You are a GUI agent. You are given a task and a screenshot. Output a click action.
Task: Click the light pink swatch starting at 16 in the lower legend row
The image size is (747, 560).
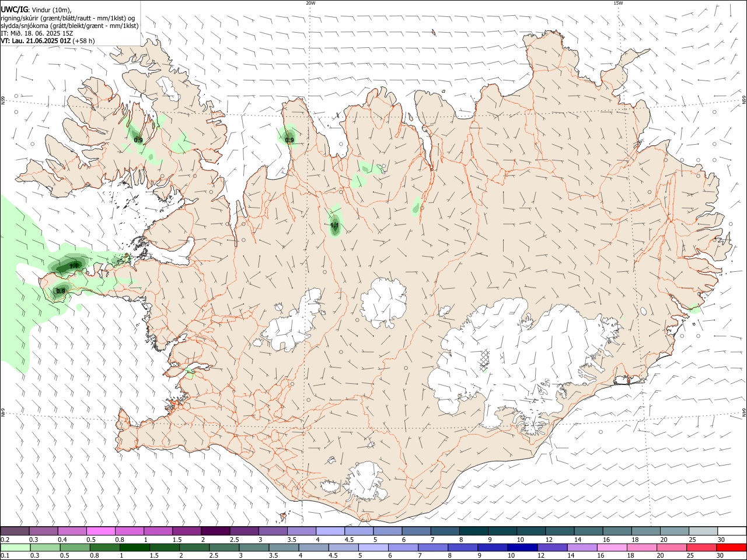(611, 547)
